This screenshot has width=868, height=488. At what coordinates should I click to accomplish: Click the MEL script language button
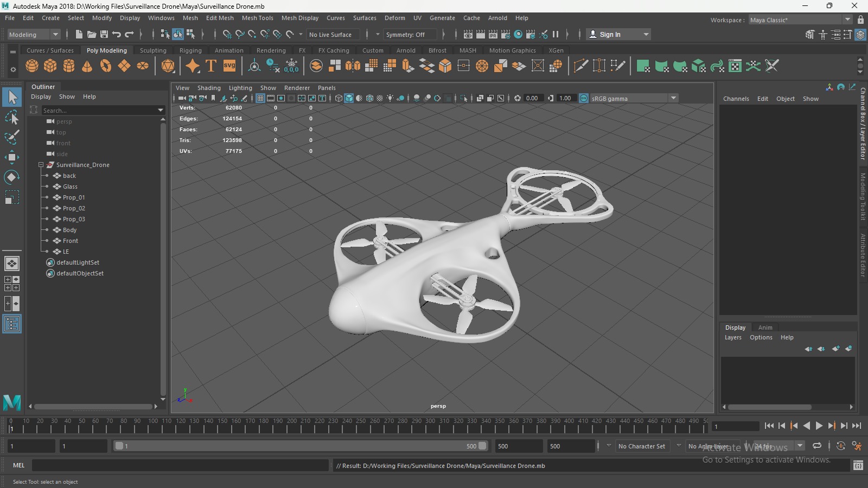coord(18,465)
